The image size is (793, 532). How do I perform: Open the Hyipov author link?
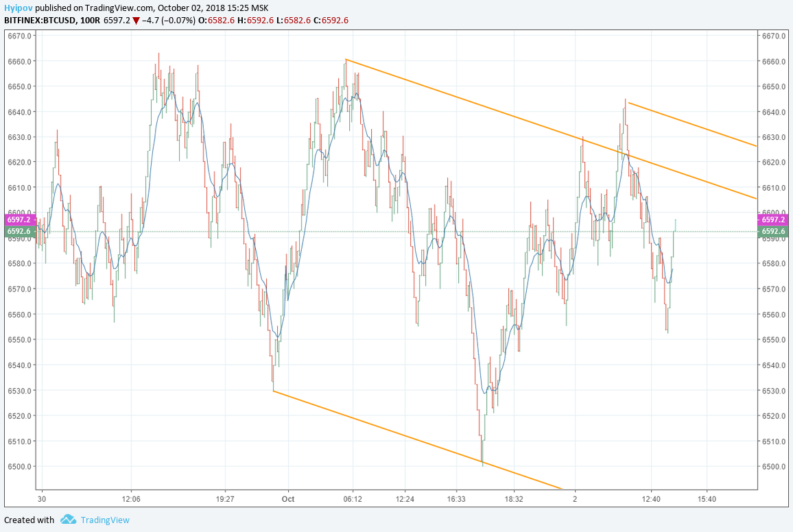click(x=19, y=8)
